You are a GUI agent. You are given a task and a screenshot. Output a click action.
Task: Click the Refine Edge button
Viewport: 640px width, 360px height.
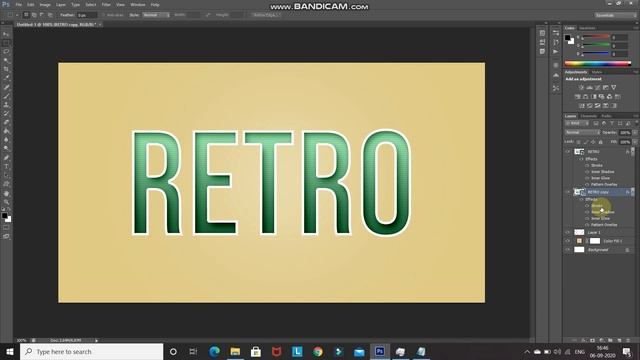pos(265,15)
